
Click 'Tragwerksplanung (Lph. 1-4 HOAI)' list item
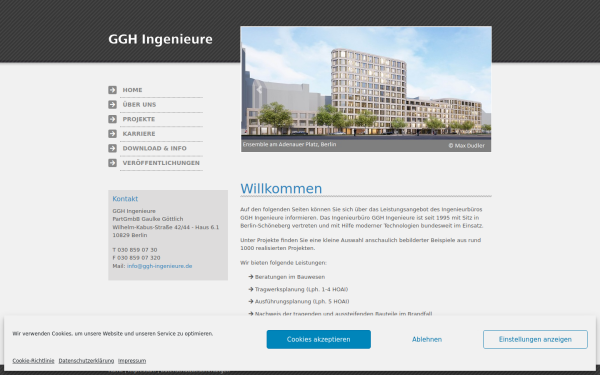302,289
